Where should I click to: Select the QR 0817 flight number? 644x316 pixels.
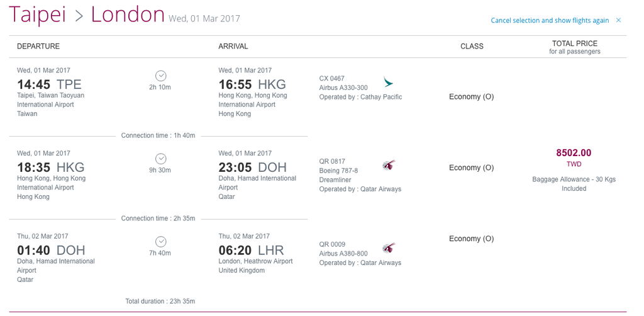tap(332, 162)
